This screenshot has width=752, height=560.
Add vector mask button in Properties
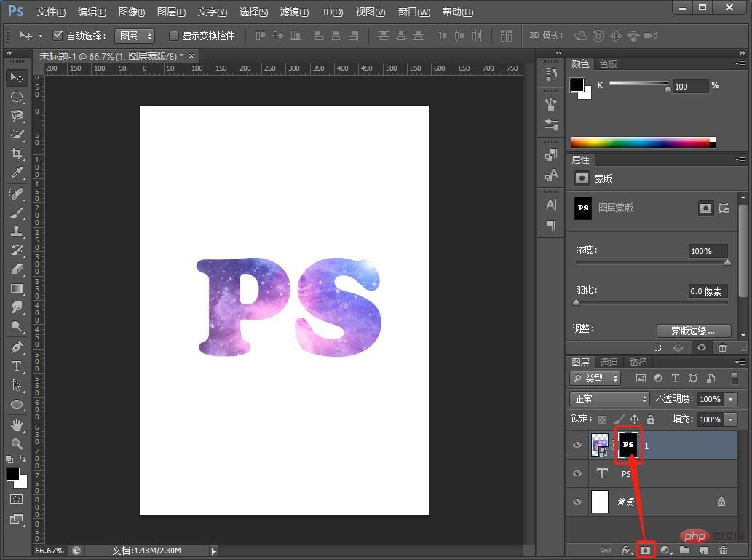(x=724, y=208)
